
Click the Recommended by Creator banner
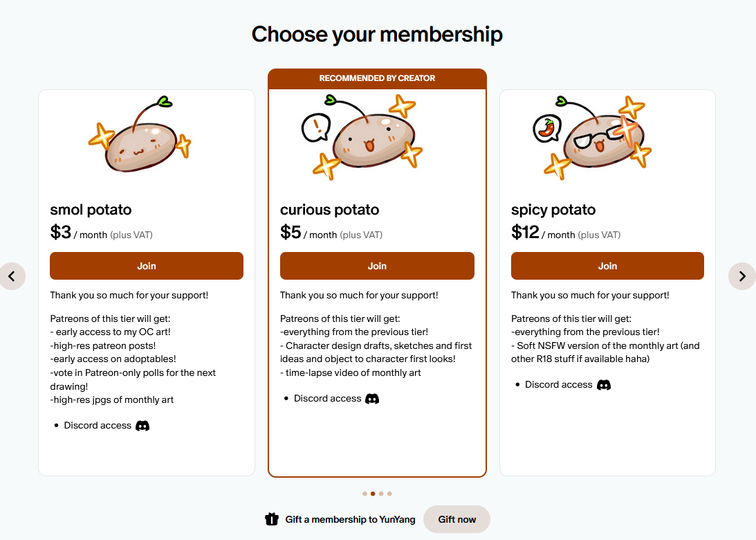[x=377, y=78]
